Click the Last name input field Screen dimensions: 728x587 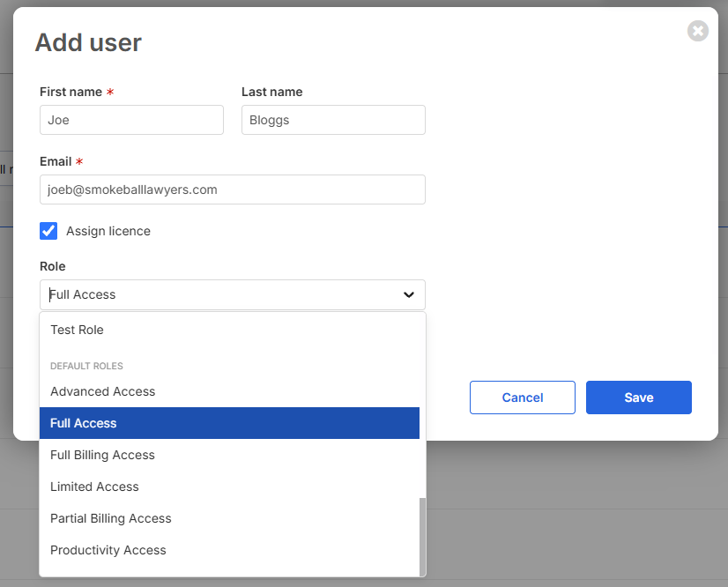pos(333,120)
